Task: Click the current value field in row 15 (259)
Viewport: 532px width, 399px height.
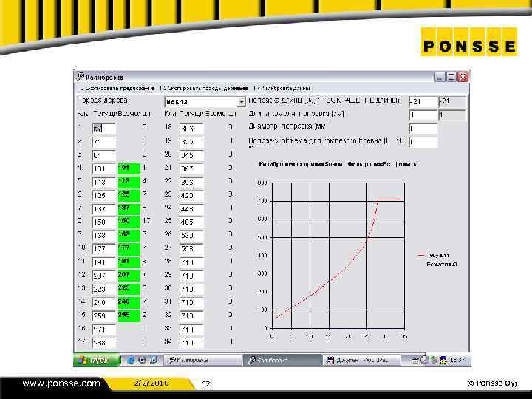Action: (104, 316)
